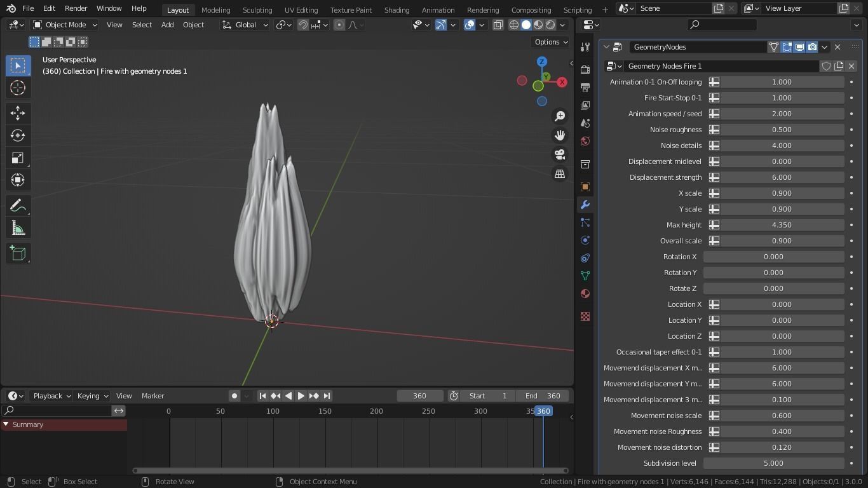Viewport: 868px width, 488px height.
Task: Switch to Shading workspace tab
Action: click(397, 10)
